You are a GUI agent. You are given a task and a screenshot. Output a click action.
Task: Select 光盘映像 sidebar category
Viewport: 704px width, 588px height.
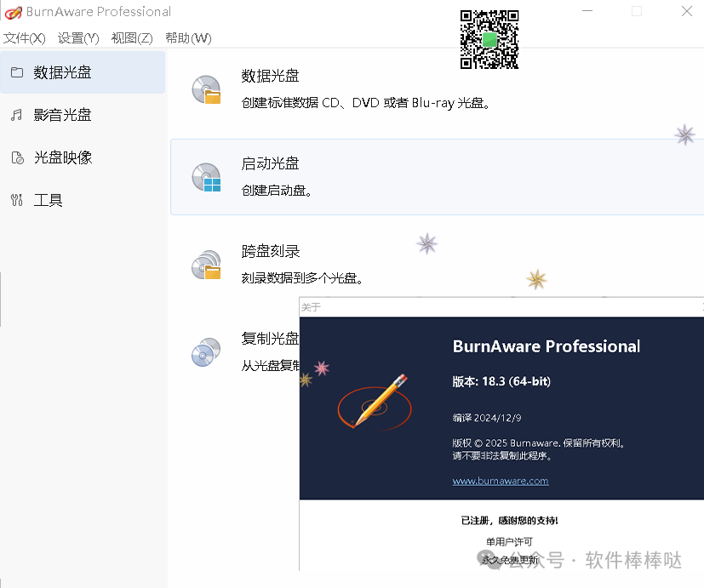(83, 157)
